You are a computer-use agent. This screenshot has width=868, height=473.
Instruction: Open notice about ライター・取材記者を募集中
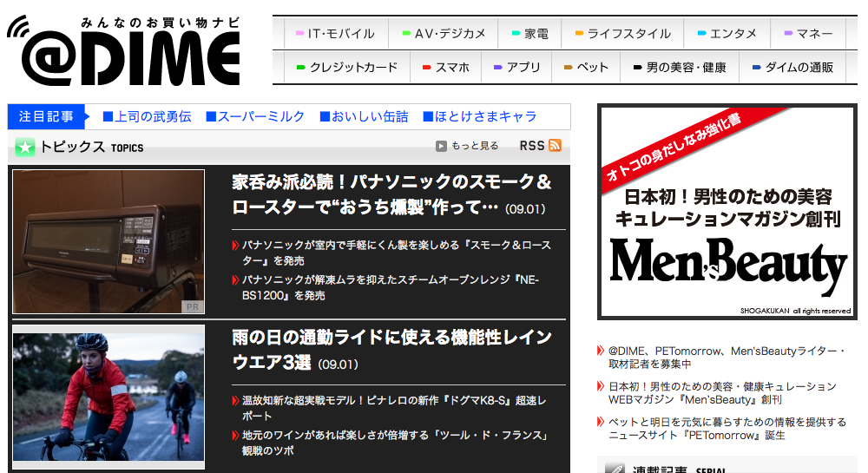tap(727, 358)
